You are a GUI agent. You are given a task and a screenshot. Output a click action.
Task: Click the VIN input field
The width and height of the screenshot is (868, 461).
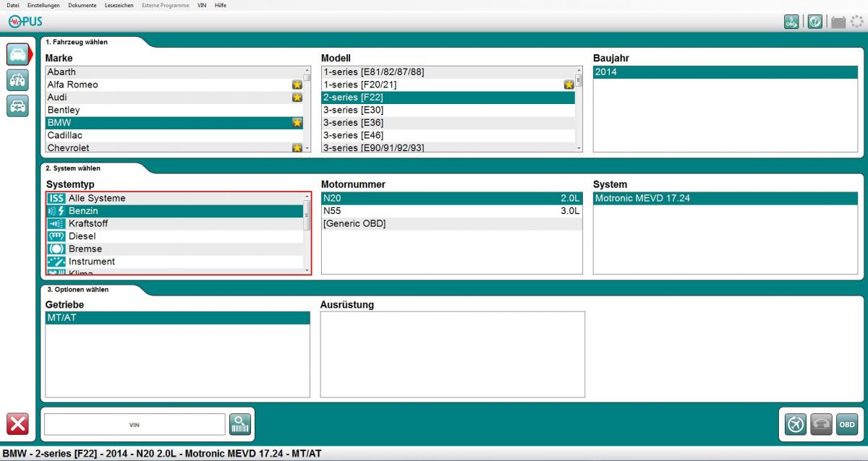click(135, 425)
